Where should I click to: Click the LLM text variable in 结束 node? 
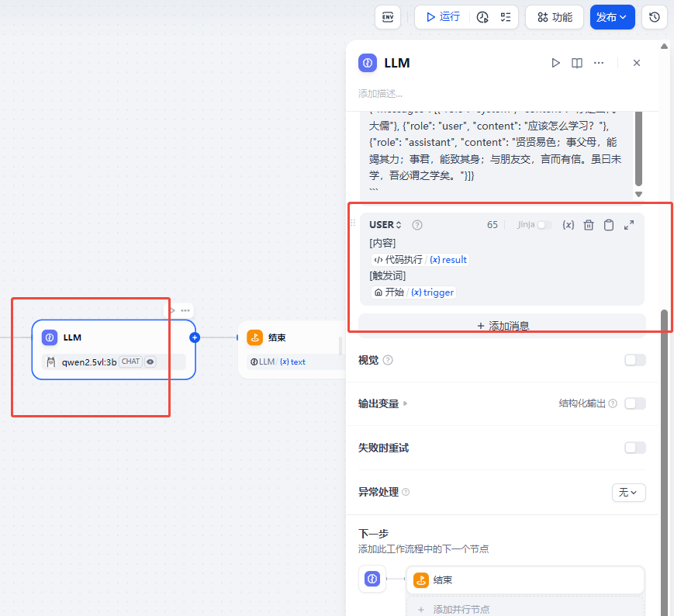tap(278, 362)
